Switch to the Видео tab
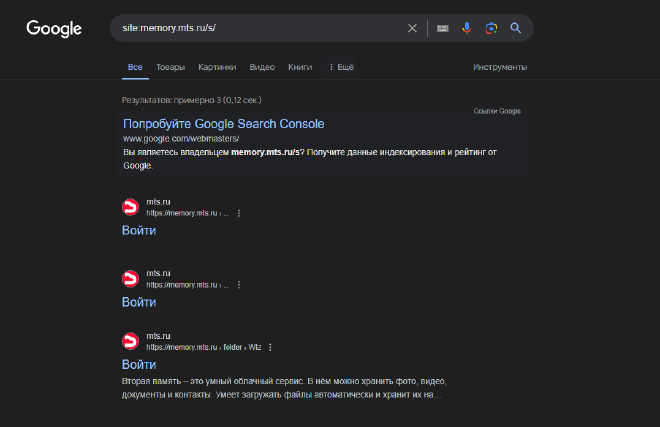 262,67
